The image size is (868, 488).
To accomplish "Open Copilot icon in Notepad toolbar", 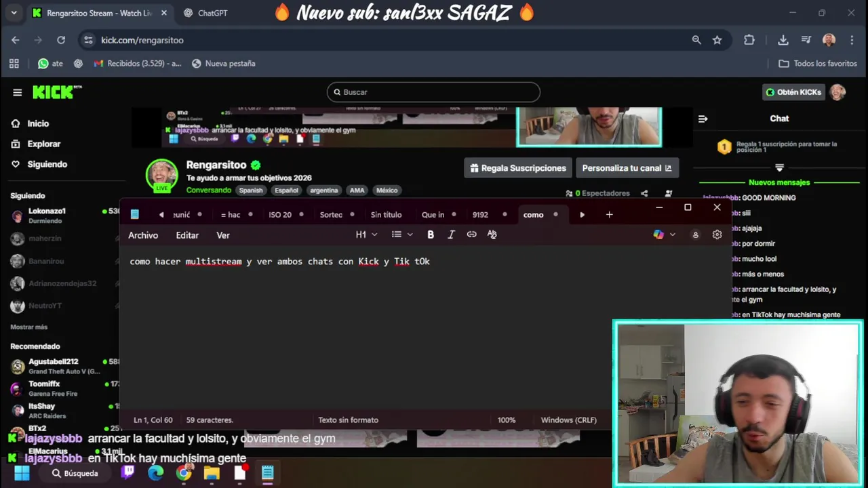I will [658, 235].
